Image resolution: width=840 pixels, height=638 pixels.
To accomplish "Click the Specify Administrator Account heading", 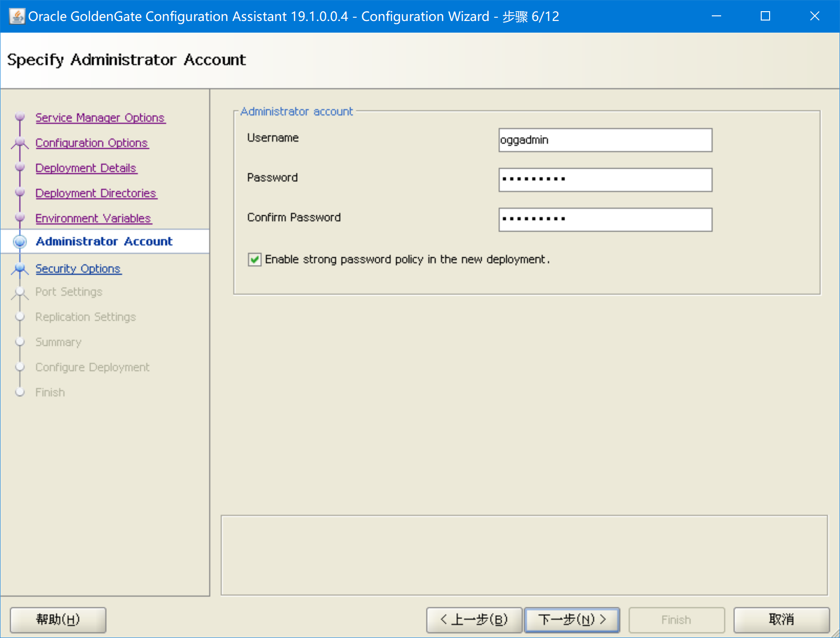I will pyautogui.click(x=127, y=60).
